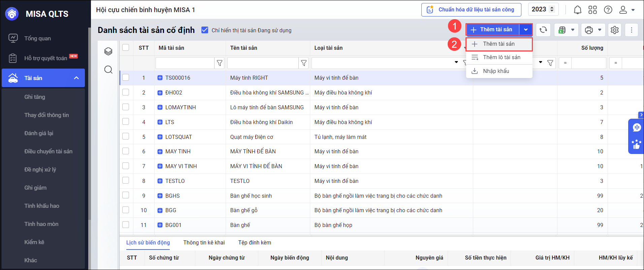Open the Excel export dropdown arrow

click(573, 30)
